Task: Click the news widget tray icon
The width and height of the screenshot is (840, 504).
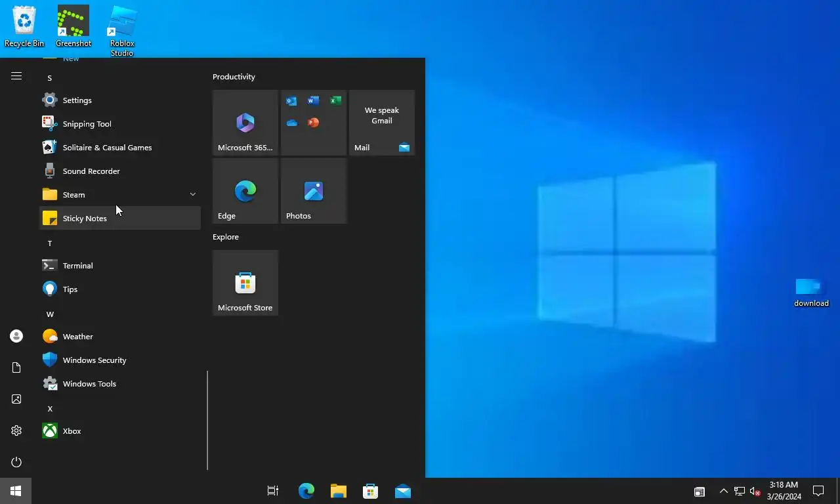Action: [x=700, y=491]
